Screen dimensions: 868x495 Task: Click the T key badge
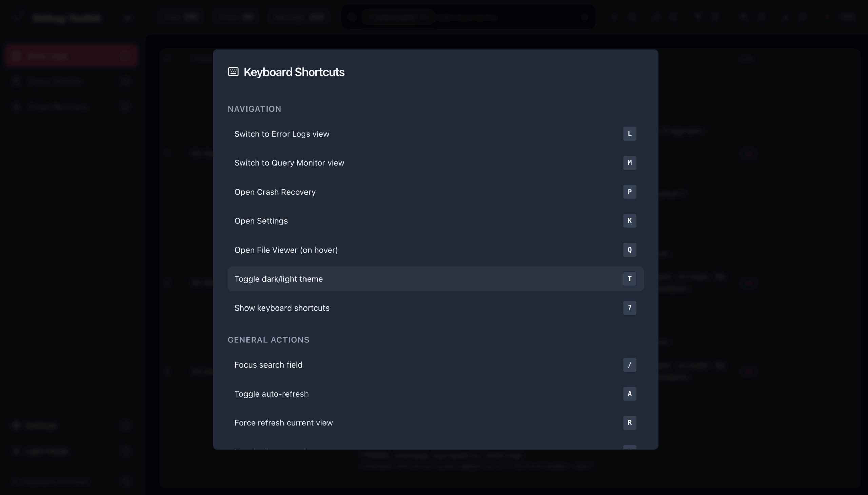(629, 279)
